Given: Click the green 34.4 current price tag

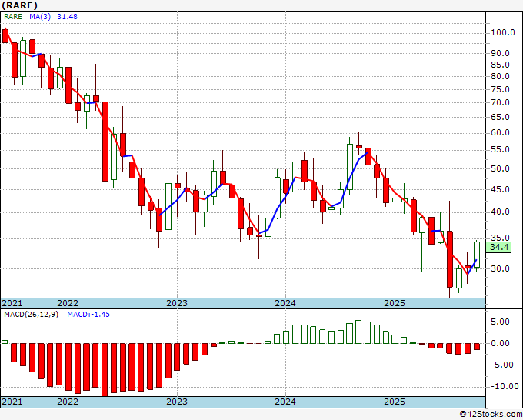Looking at the screenshot, I should pos(499,247).
